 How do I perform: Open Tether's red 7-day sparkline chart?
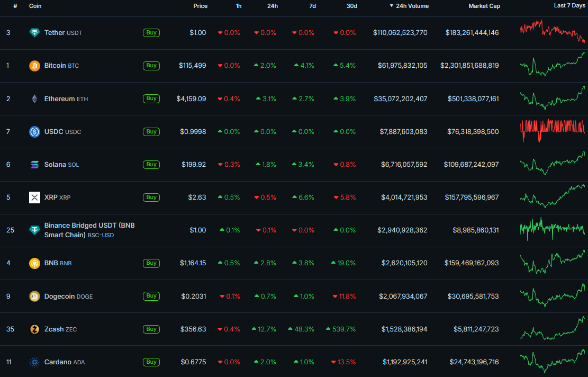pyautogui.click(x=552, y=32)
